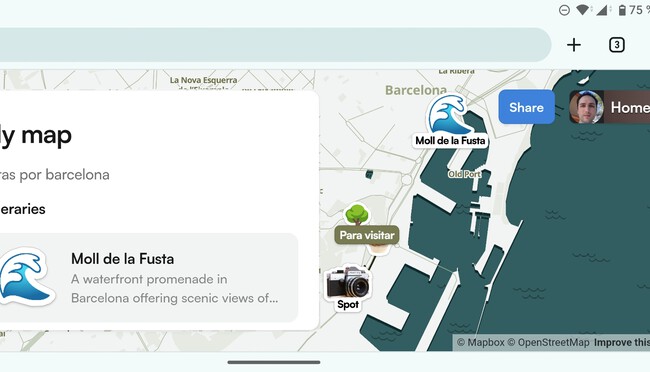Open the tab switcher showing 3 tabs
The height and width of the screenshot is (372, 650).
click(x=617, y=45)
